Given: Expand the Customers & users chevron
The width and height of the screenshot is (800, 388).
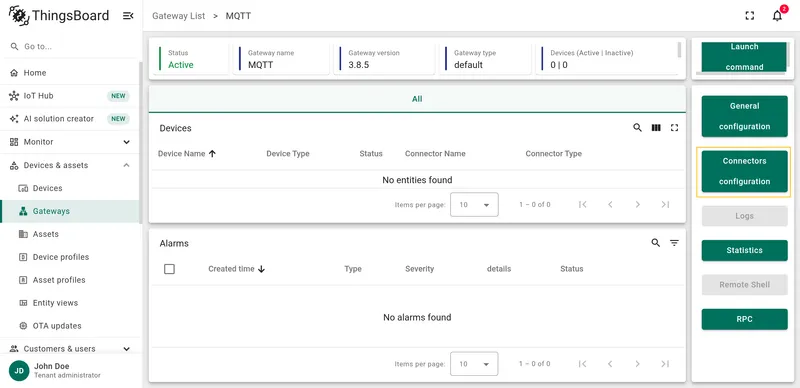Looking at the screenshot, I should tap(127, 349).
